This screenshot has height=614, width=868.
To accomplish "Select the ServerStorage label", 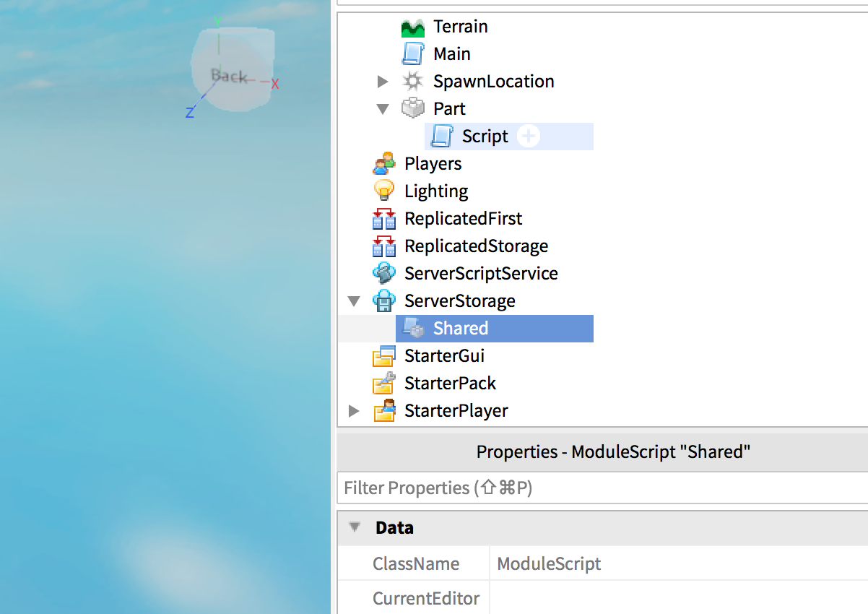I will (x=460, y=301).
